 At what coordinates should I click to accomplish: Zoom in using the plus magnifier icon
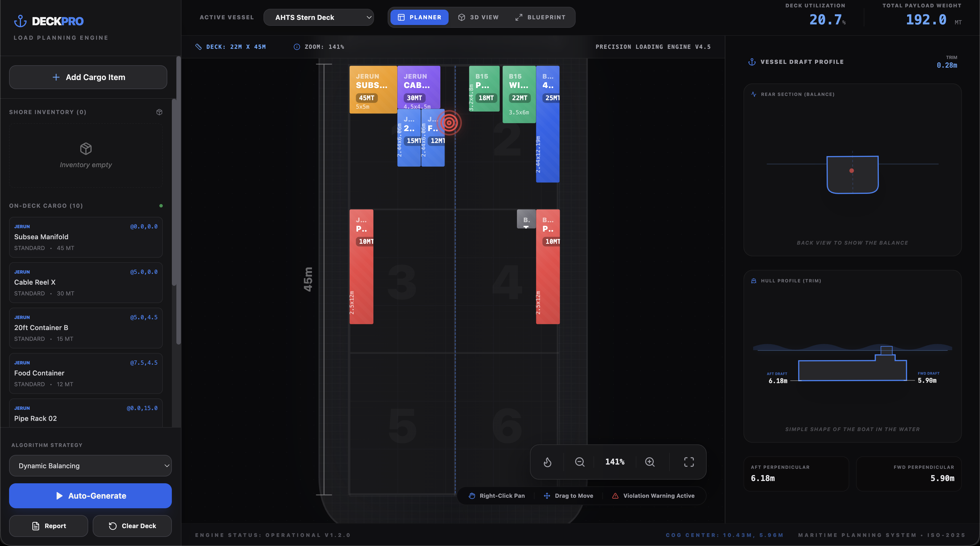(x=649, y=462)
